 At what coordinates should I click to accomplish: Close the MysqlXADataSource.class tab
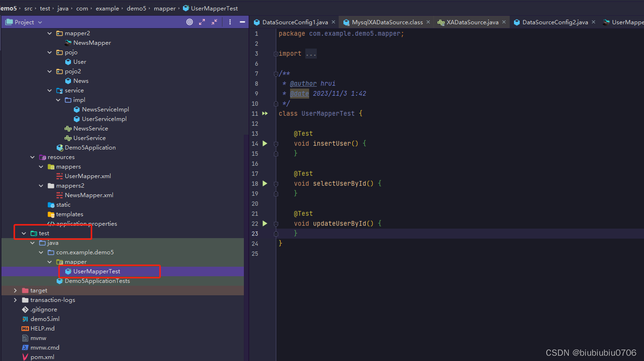[x=428, y=22]
